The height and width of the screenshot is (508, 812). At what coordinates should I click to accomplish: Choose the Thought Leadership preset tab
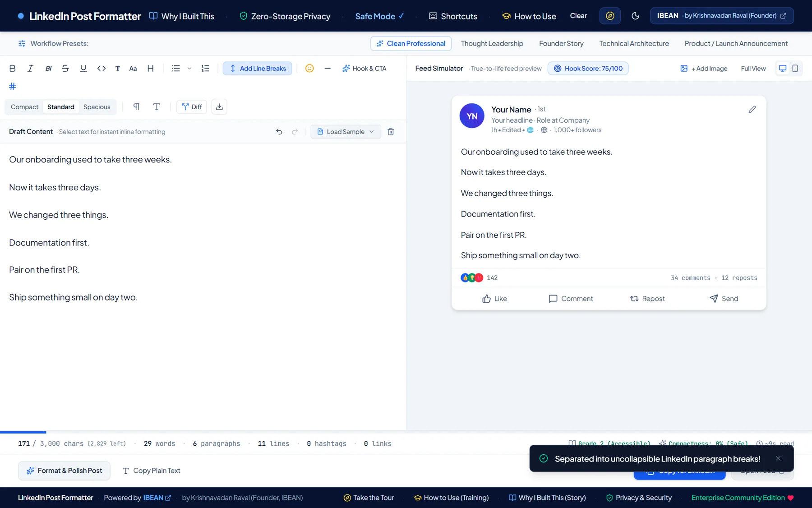tap(492, 44)
